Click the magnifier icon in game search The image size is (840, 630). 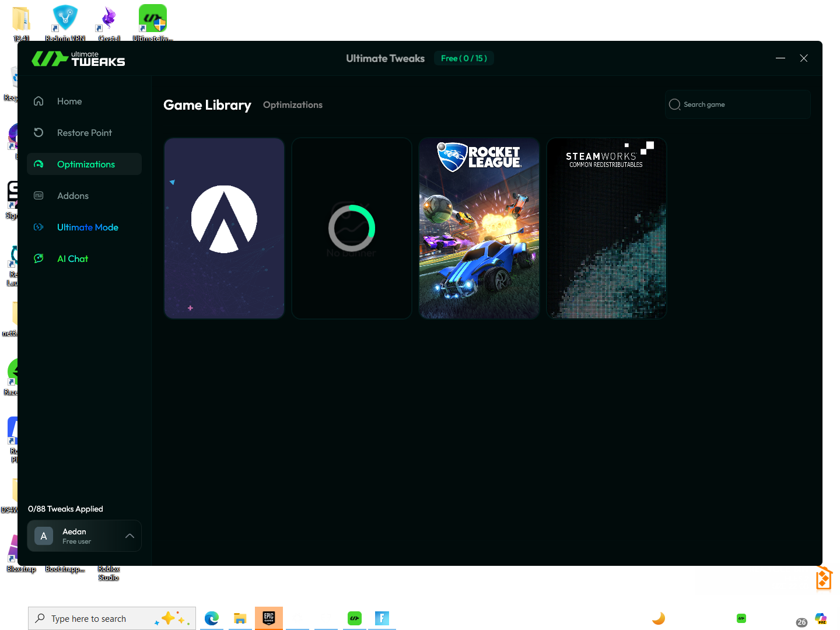(x=675, y=104)
